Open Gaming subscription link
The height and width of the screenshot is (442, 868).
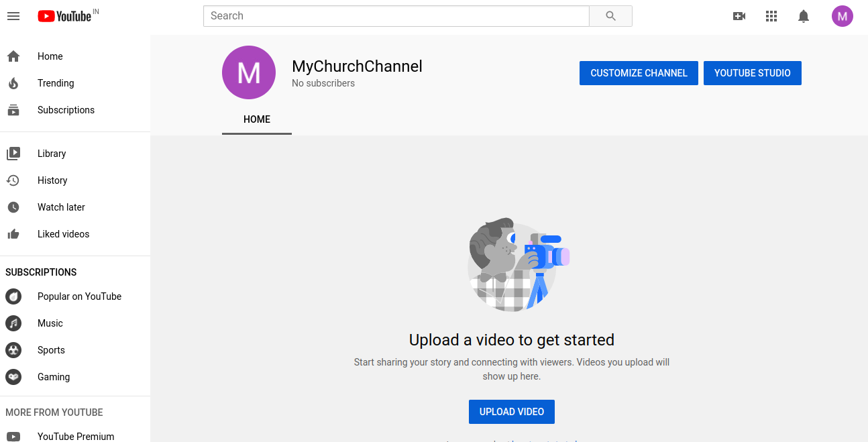(x=75, y=377)
